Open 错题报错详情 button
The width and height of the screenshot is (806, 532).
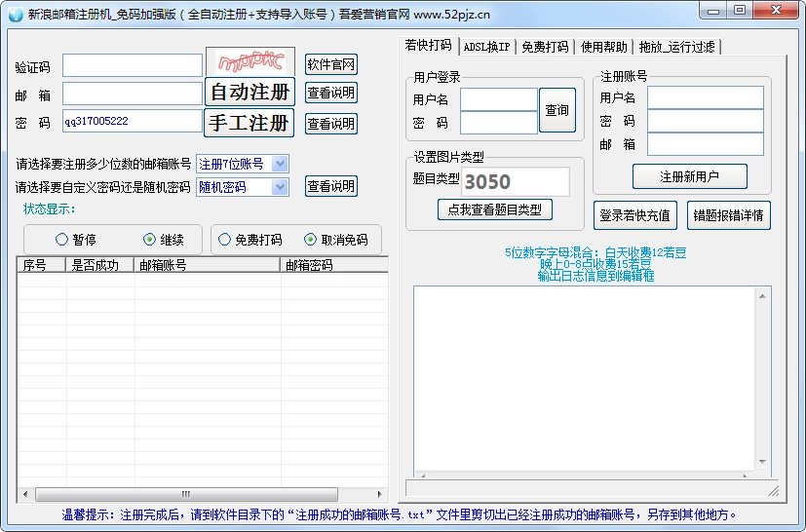coord(729,215)
